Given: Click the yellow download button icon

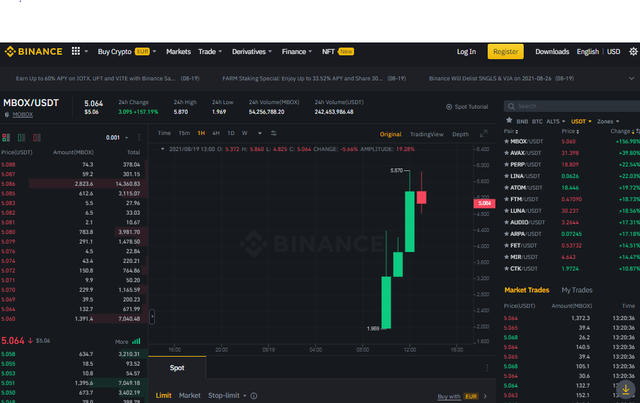Looking at the screenshot, I should 626,390.
